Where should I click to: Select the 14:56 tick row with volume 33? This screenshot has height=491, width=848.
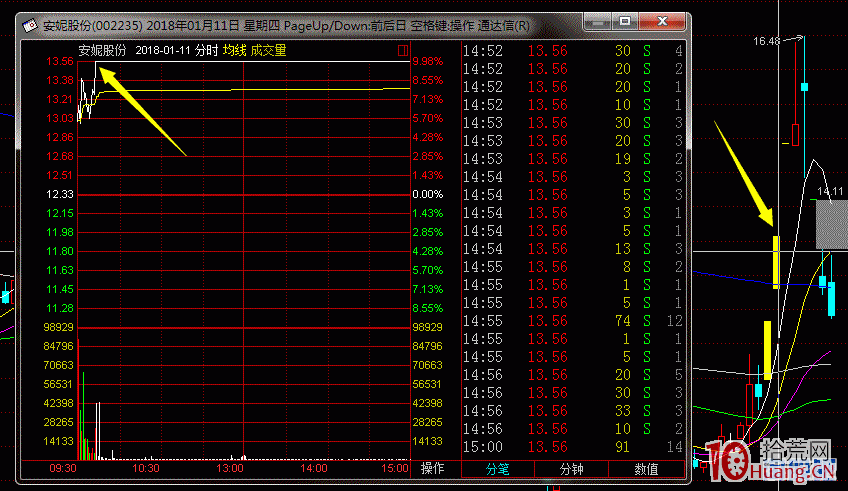click(573, 410)
